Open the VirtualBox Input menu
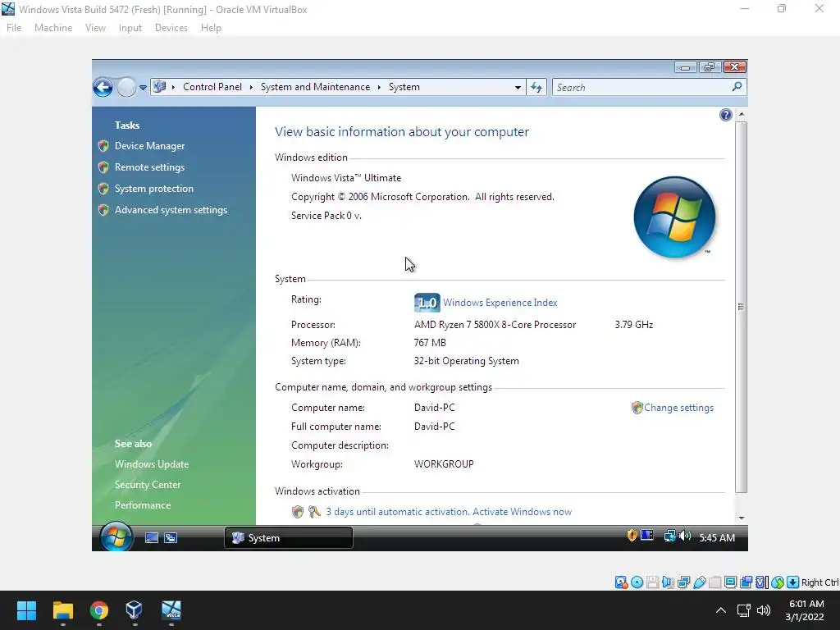 [130, 28]
